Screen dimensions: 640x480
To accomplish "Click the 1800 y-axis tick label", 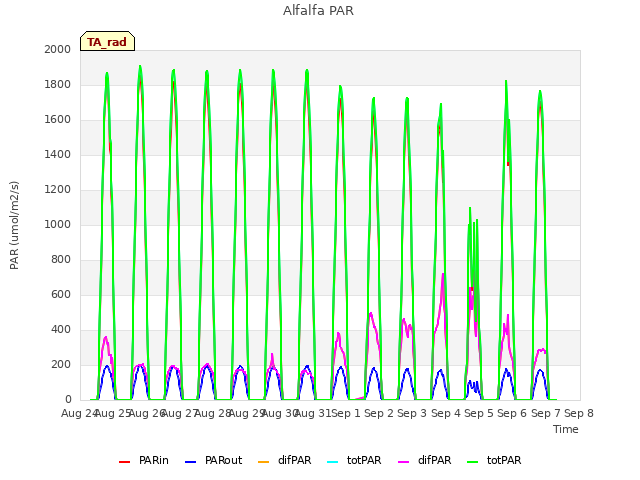I will 58,84.
